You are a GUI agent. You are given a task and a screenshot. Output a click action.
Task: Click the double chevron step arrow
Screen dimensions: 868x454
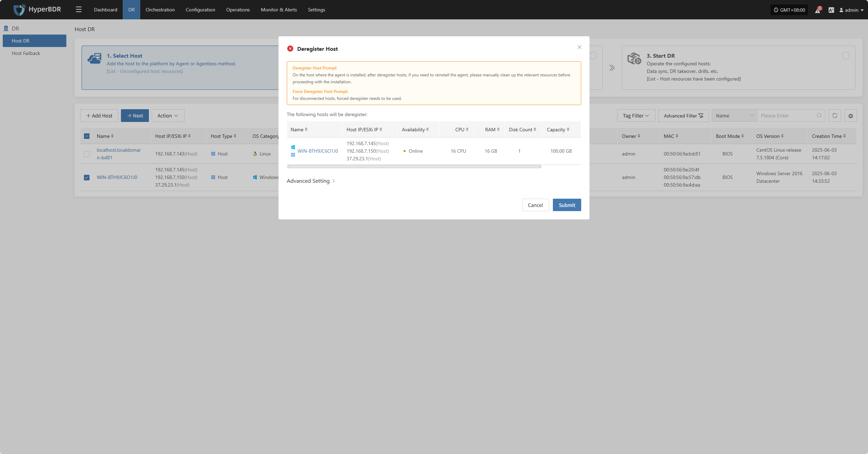pos(612,68)
